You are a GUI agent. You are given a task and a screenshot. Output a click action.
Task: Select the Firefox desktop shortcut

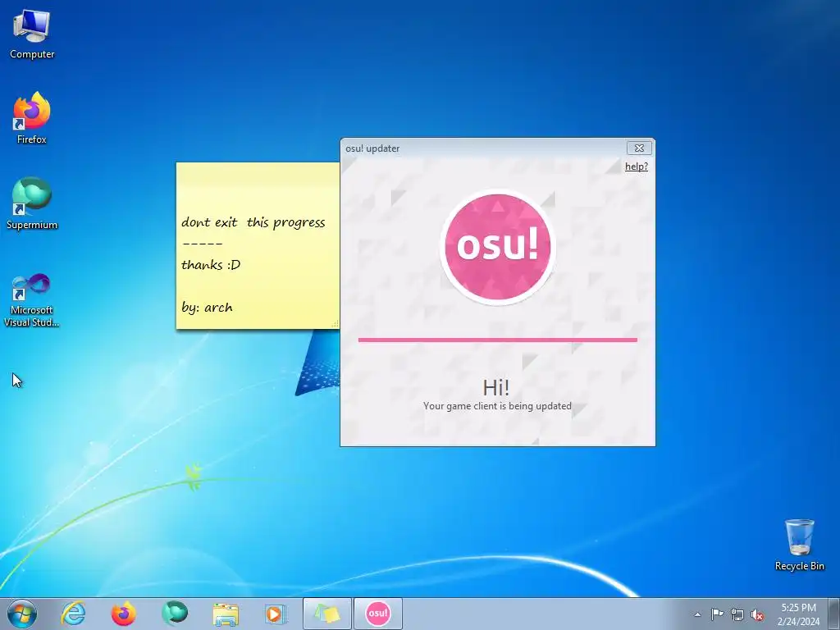pyautogui.click(x=32, y=118)
